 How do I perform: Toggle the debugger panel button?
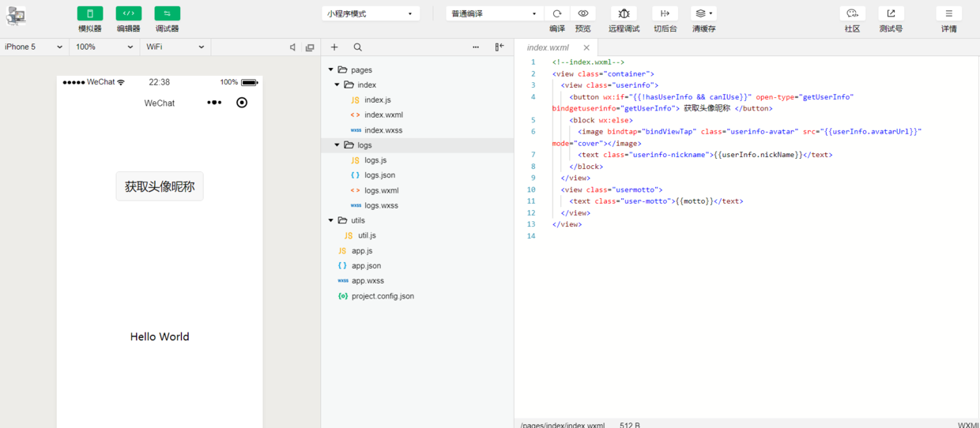[x=167, y=13]
